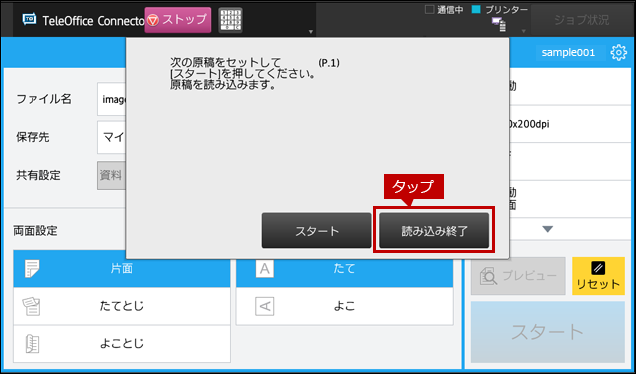The height and width of the screenshot is (374, 636).
Task: Tap the large blue スタート button
Action: tap(548, 332)
